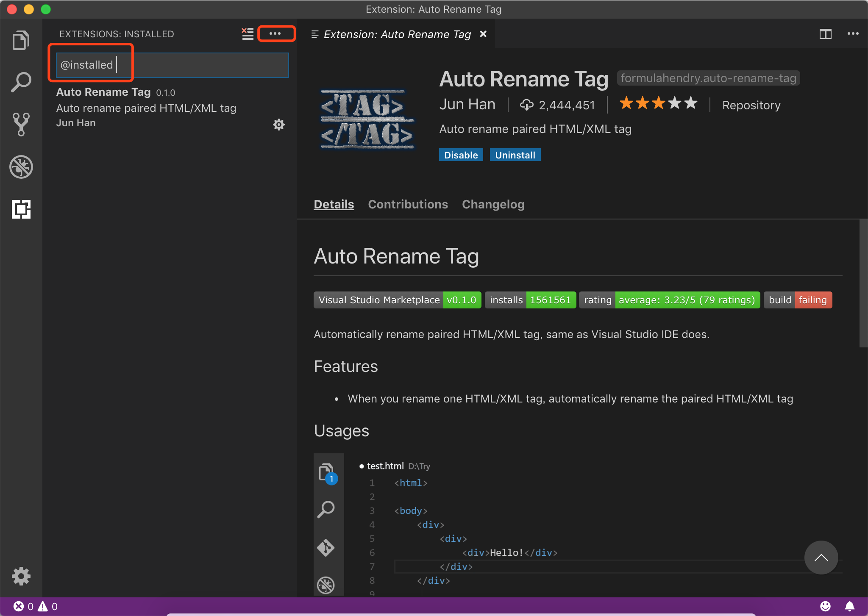Open the Debug view in activity bar
Viewport: 868px width, 616px height.
point(21,166)
